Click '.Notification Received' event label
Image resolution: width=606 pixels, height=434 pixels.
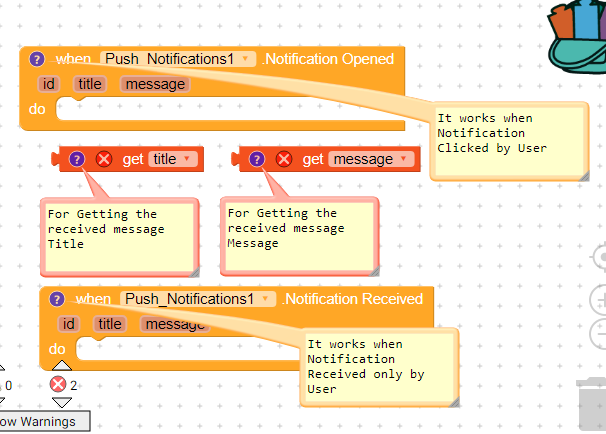point(352,299)
